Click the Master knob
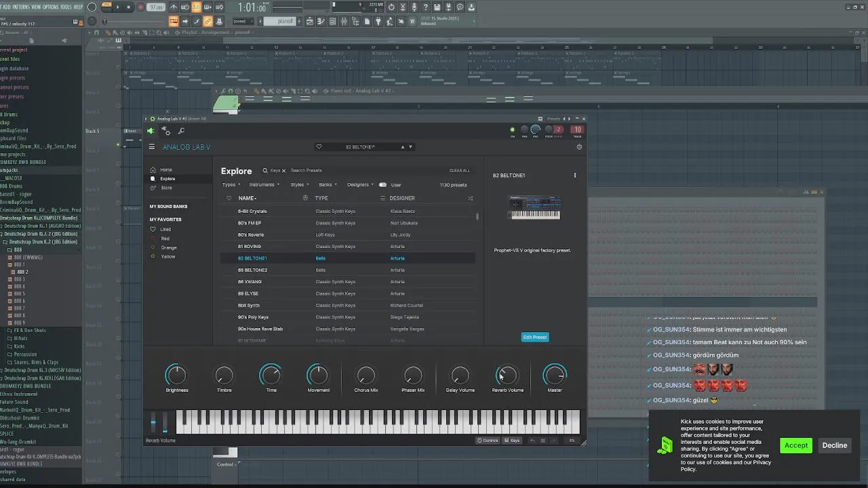 (555, 375)
